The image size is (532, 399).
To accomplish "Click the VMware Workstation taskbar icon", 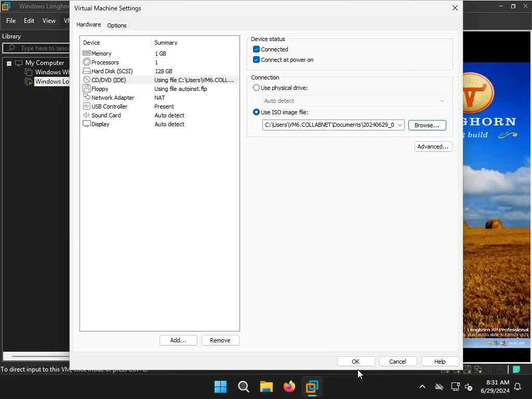I will [x=312, y=387].
